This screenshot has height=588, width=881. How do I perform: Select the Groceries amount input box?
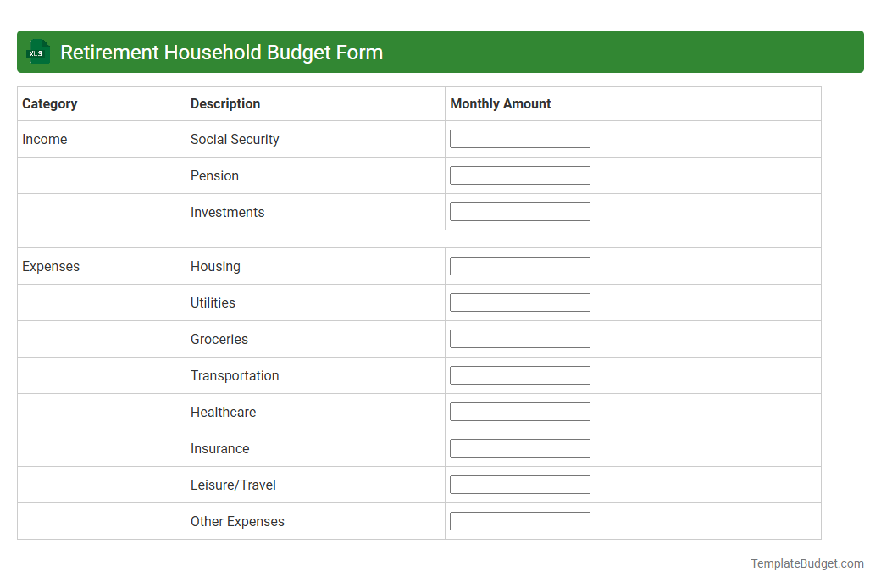click(x=519, y=338)
